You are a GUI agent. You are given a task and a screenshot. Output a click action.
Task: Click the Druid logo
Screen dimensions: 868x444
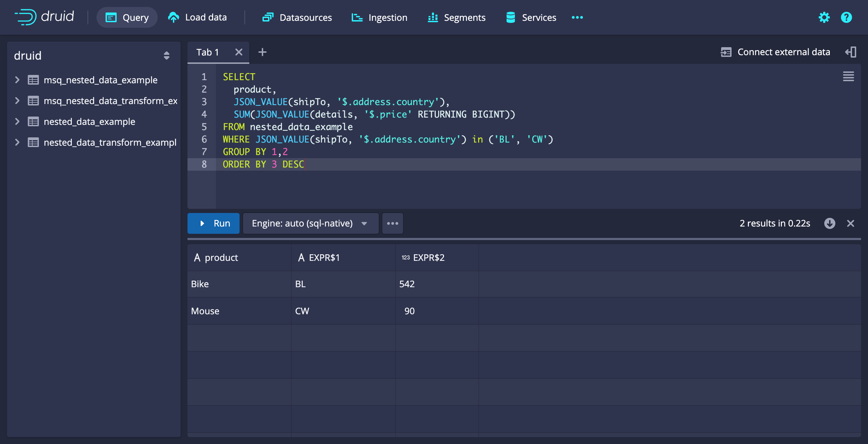[x=44, y=17]
